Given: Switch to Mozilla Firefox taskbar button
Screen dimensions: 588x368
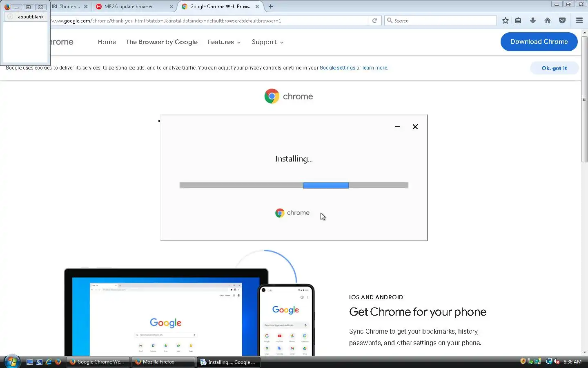Looking at the screenshot, I should point(163,362).
